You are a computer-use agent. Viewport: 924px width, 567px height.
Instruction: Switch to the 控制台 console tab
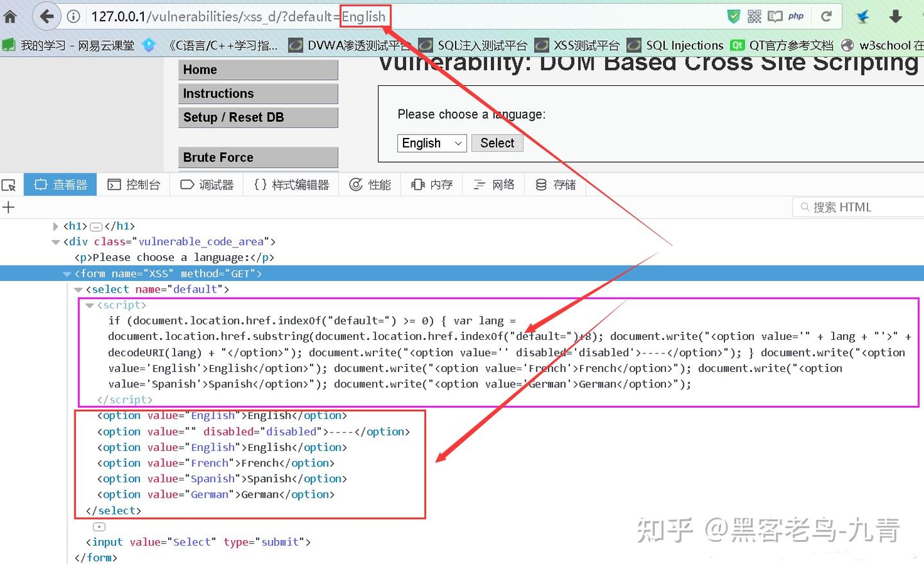pyautogui.click(x=133, y=185)
